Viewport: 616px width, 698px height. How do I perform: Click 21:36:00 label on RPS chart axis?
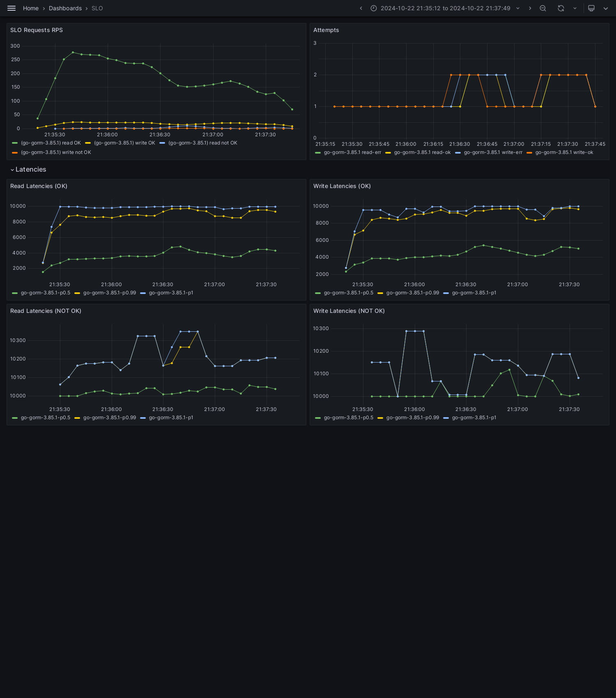click(107, 135)
